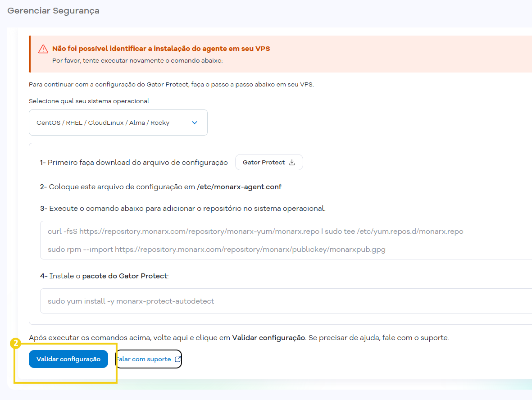Click the pacote do Gator Protect step text
Image resolution: width=532 pixels, height=400 pixels.
tap(124, 276)
